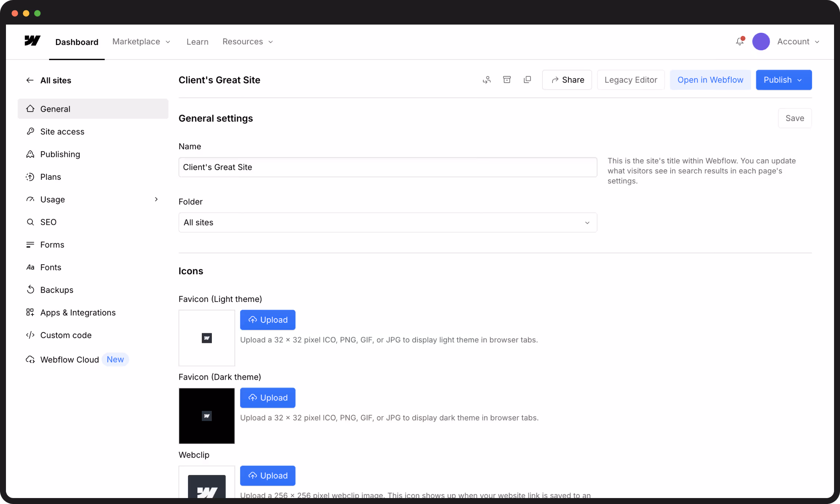Open the Marketplace dropdown menu
The image size is (840, 504).
[x=141, y=42]
